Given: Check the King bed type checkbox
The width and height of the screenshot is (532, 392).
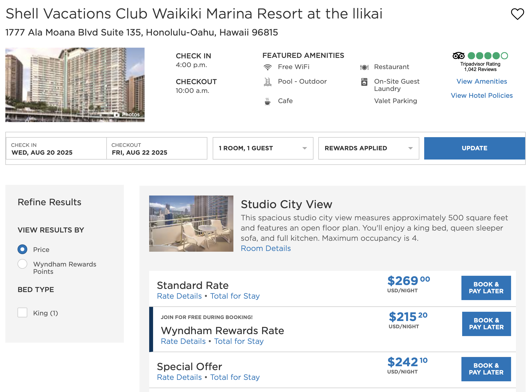Looking at the screenshot, I should [22, 312].
